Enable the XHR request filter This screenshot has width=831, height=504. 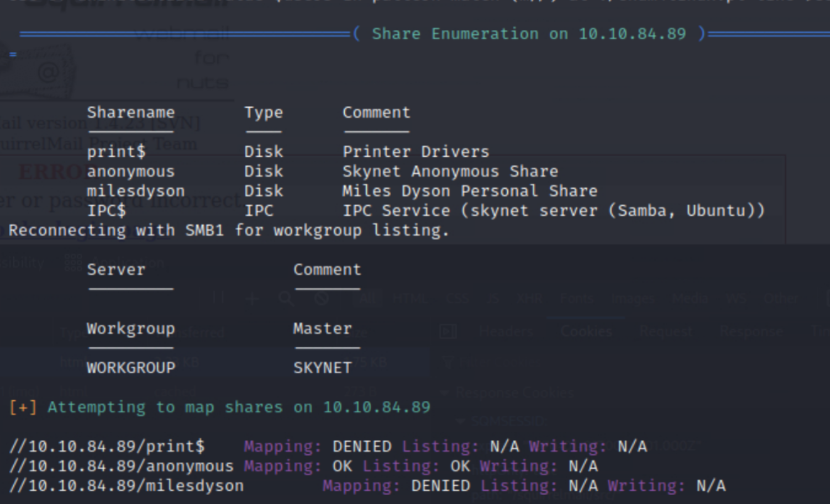(529, 299)
